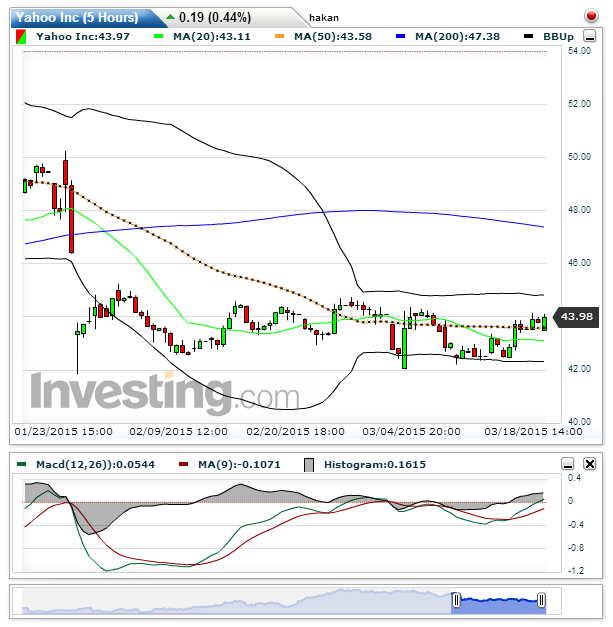Click the 42.00 price axis label

pyautogui.click(x=579, y=369)
